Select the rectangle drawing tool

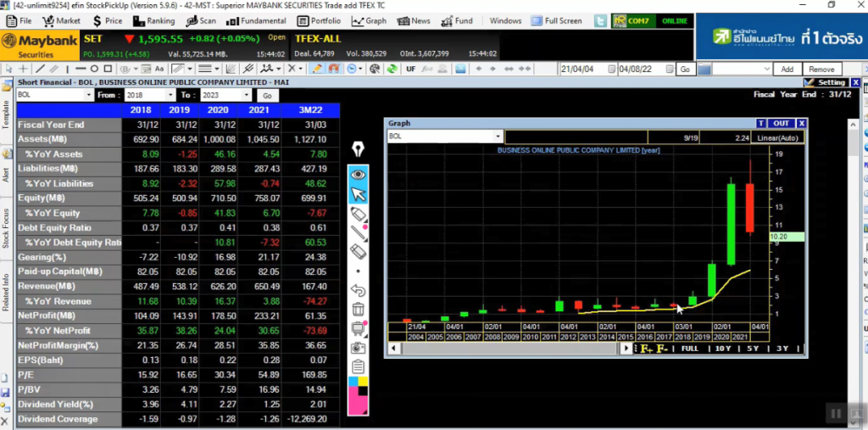[x=108, y=69]
